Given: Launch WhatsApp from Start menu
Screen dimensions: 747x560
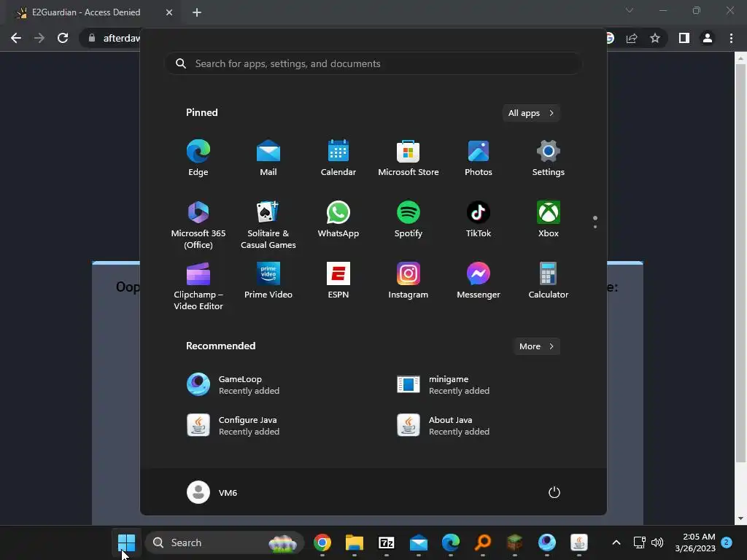Looking at the screenshot, I should [338, 219].
